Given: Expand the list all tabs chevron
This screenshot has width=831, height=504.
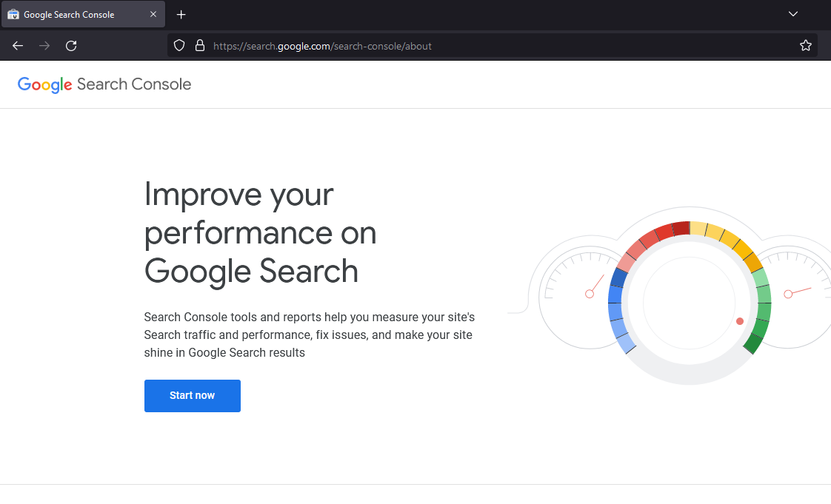Looking at the screenshot, I should click(793, 14).
